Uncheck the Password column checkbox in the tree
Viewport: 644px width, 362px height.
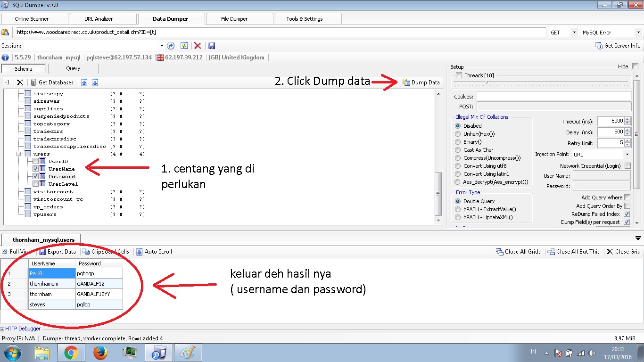point(35,177)
